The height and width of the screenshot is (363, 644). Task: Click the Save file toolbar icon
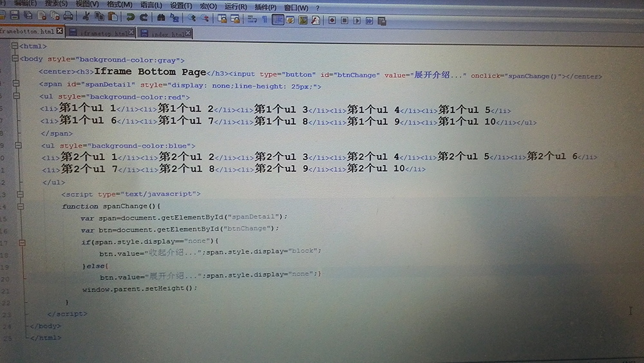pos(15,16)
